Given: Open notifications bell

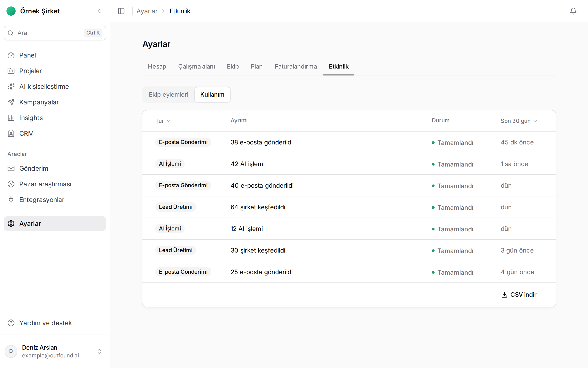Looking at the screenshot, I should click(x=573, y=11).
